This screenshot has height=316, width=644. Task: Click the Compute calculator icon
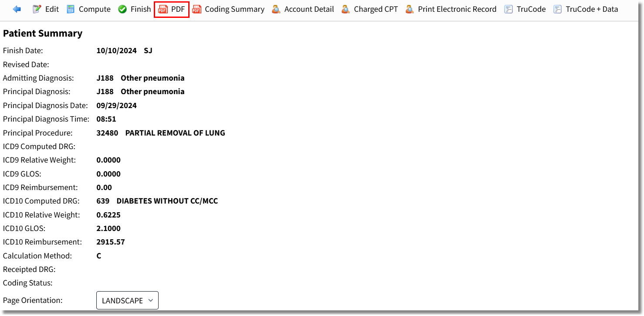pos(71,9)
